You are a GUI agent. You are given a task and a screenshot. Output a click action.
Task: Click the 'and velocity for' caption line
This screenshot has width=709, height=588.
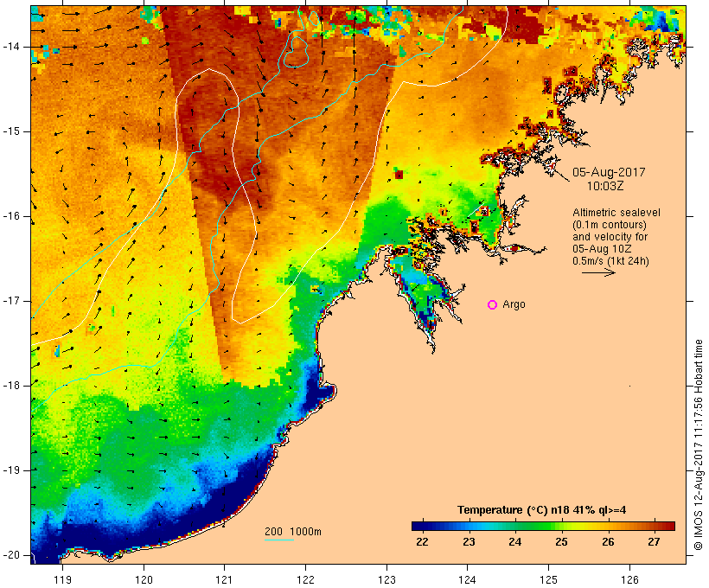(610, 237)
